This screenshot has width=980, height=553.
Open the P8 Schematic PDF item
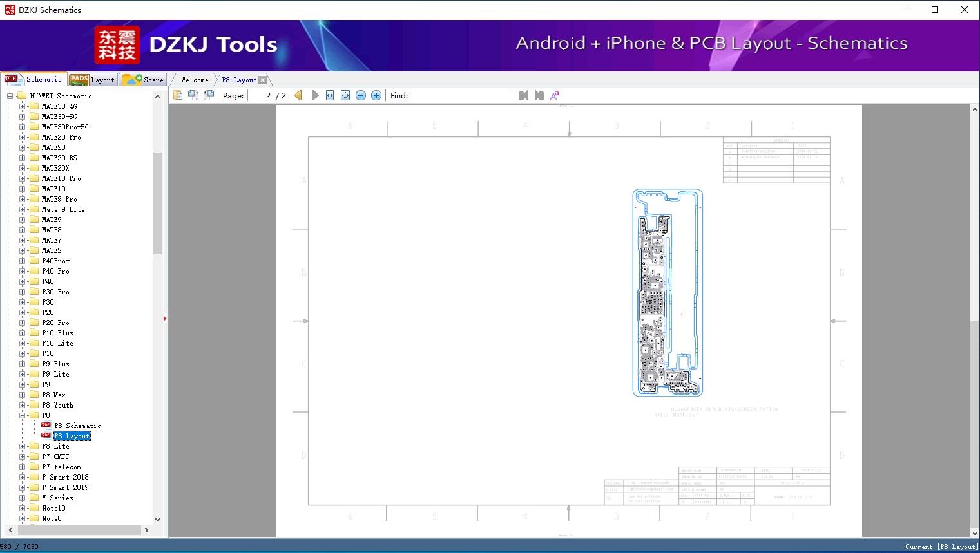point(77,426)
